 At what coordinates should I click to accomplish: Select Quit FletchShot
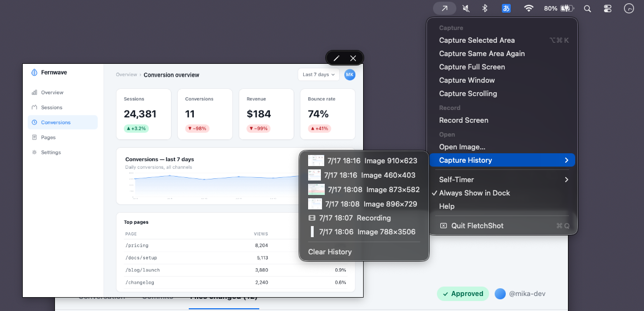502,225
